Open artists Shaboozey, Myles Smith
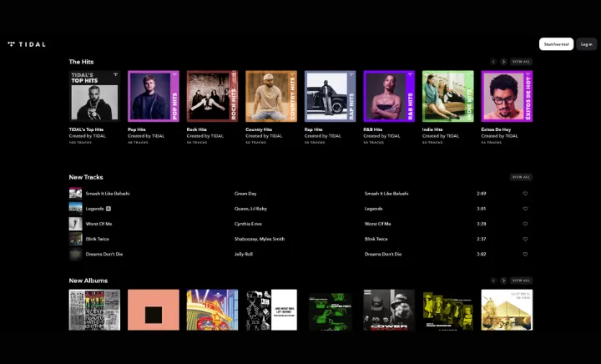 [260, 239]
